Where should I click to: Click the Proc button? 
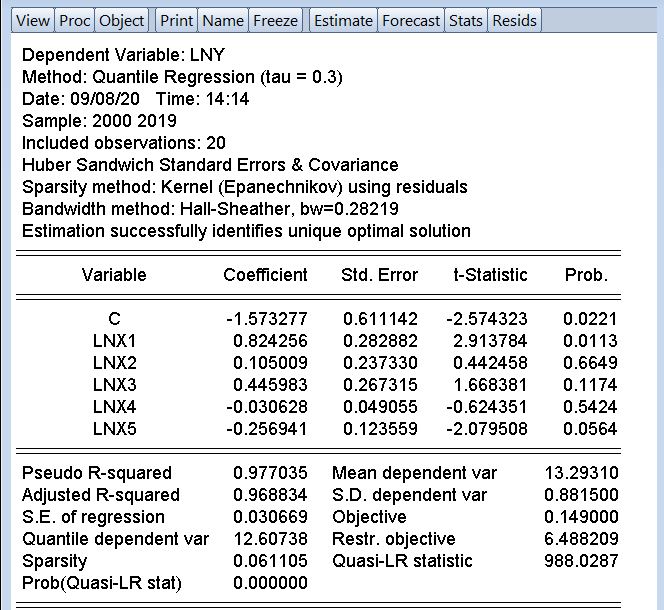pyautogui.click(x=74, y=20)
